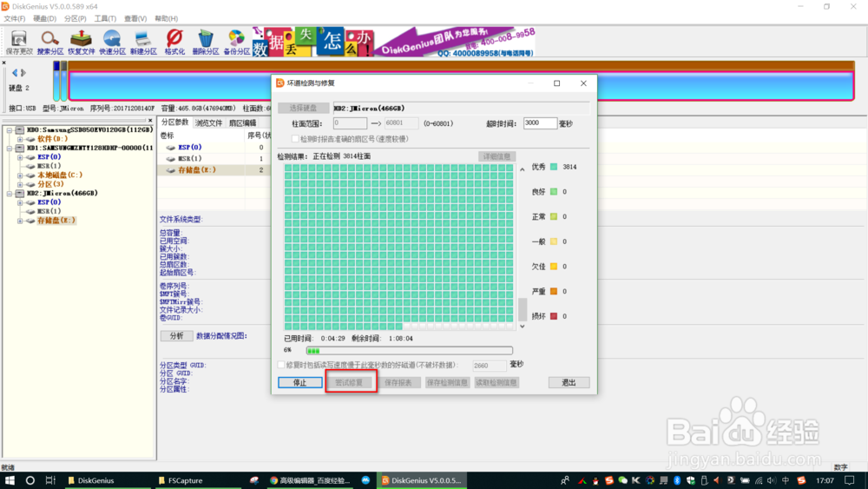Switch to the 浏览文件 tab

coord(208,123)
